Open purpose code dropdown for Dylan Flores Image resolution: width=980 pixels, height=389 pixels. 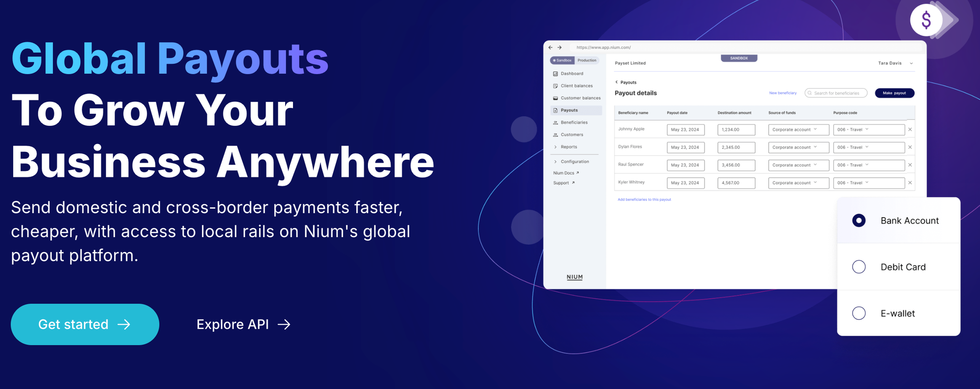pos(869,147)
